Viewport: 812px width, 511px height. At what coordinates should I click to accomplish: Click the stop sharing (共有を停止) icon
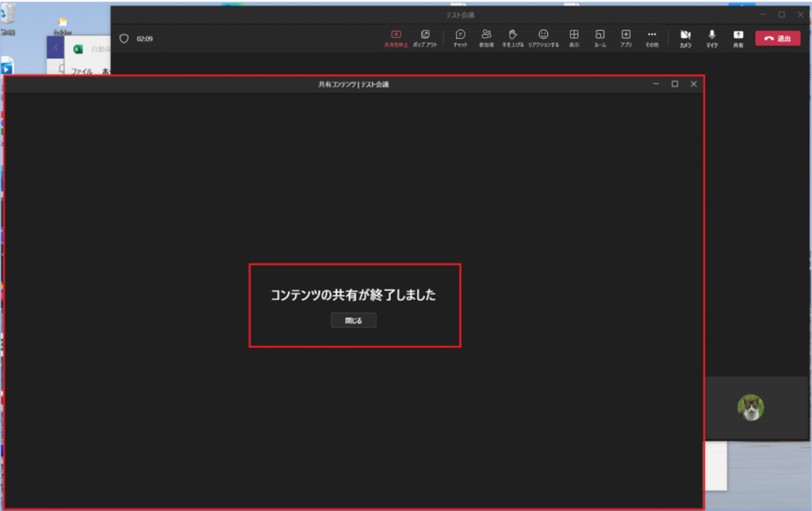pos(396,36)
